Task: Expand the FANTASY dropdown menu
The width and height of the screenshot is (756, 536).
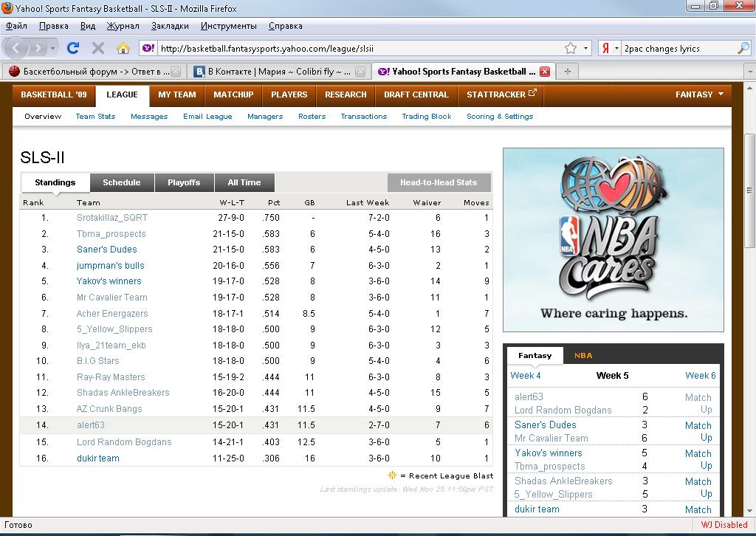Action: [699, 95]
